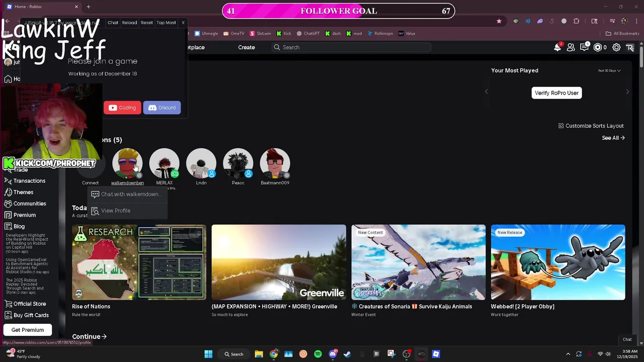
Task: Expand the Past 30 Days dropdown
Action: click(609, 71)
